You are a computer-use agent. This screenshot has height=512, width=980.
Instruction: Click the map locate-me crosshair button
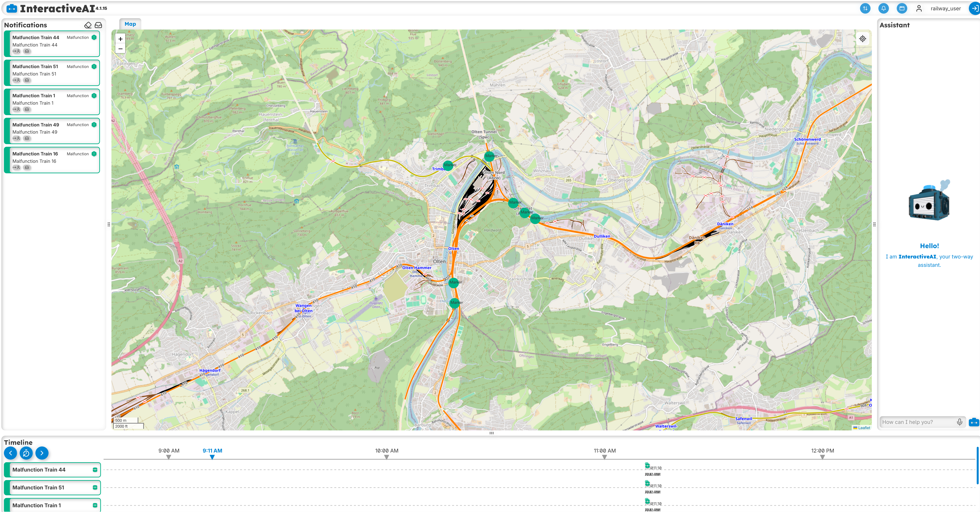pyautogui.click(x=862, y=39)
